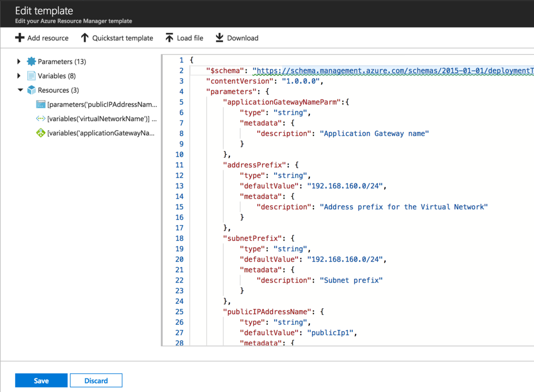Image resolution: width=534 pixels, height=392 pixels.
Task: Click the application gateway resource icon
Action: pyautogui.click(x=41, y=133)
